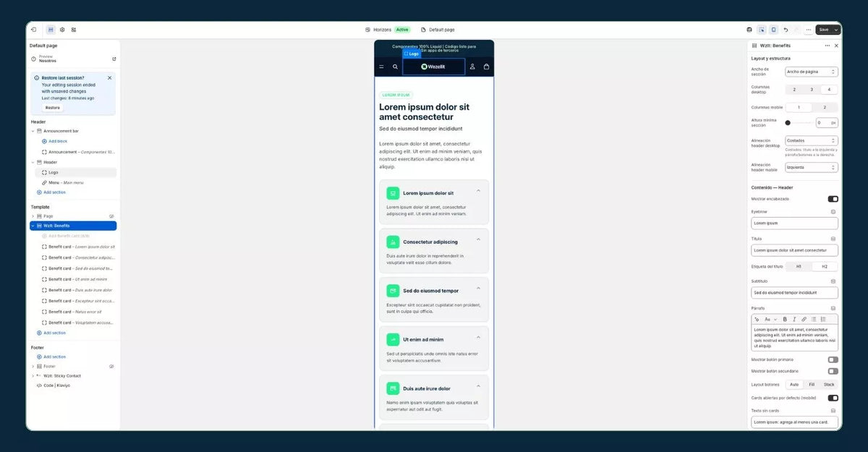Viewport: 868px width, 452px height.
Task: Select Benefit card – Lorem ipsum dolor sit
Action: pyautogui.click(x=78, y=247)
